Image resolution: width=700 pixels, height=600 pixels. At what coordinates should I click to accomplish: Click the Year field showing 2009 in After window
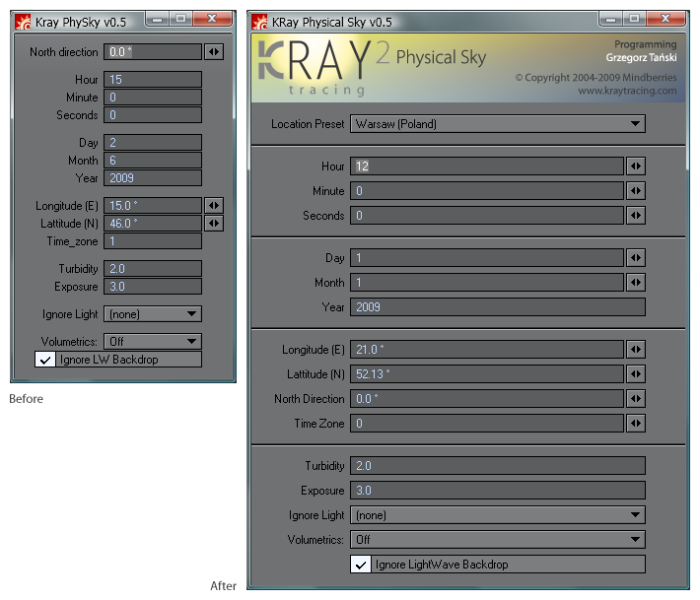pos(498,307)
